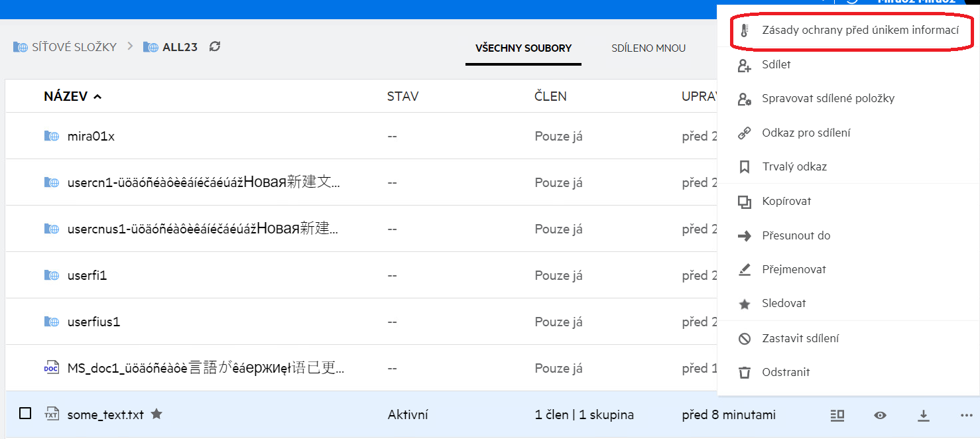Select Zásady ochrany před únikem informací
The image size is (980, 439).
(x=860, y=31)
